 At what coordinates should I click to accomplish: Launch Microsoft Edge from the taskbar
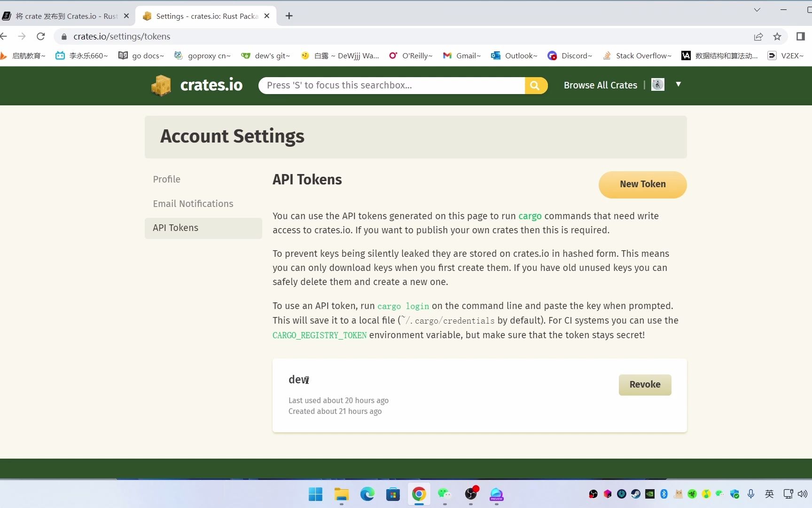[367, 494]
